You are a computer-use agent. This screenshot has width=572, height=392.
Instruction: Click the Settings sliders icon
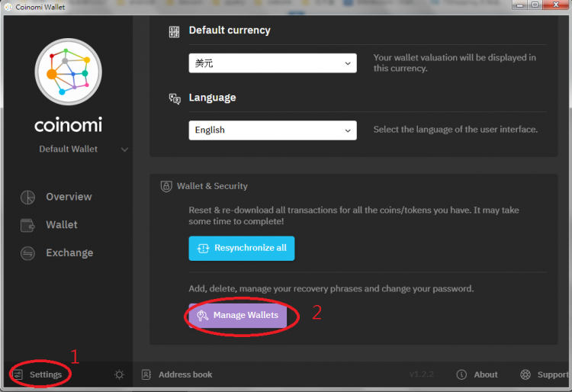click(x=18, y=374)
